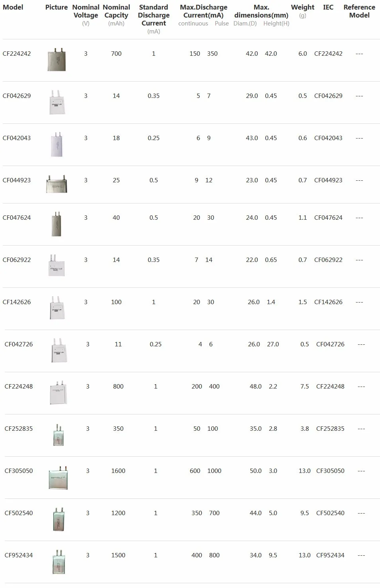Click the Nominal Capcity column header
Image resolution: width=380 pixels, height=588 pixels.
pyautogui.click(x=116, y=11)
